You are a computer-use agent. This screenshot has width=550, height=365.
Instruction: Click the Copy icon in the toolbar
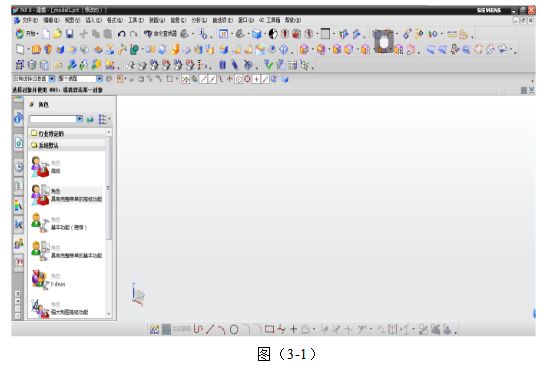[x=95, y=34]
